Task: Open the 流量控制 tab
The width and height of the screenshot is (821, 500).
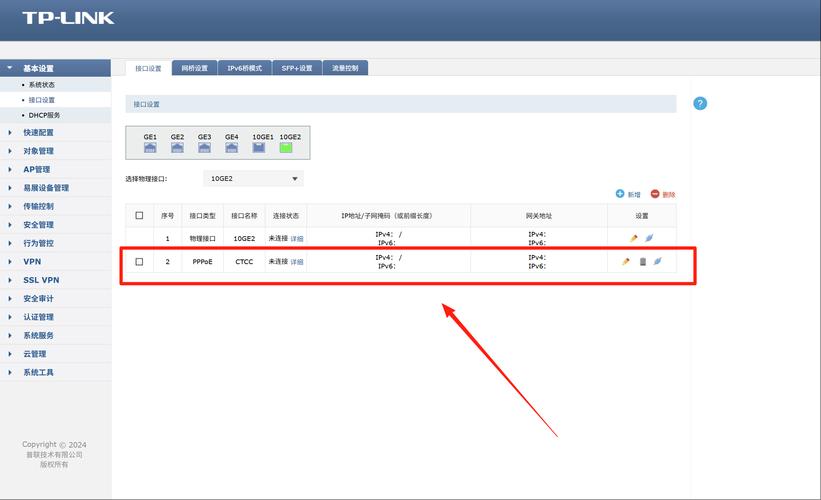Action: [345, 68]
